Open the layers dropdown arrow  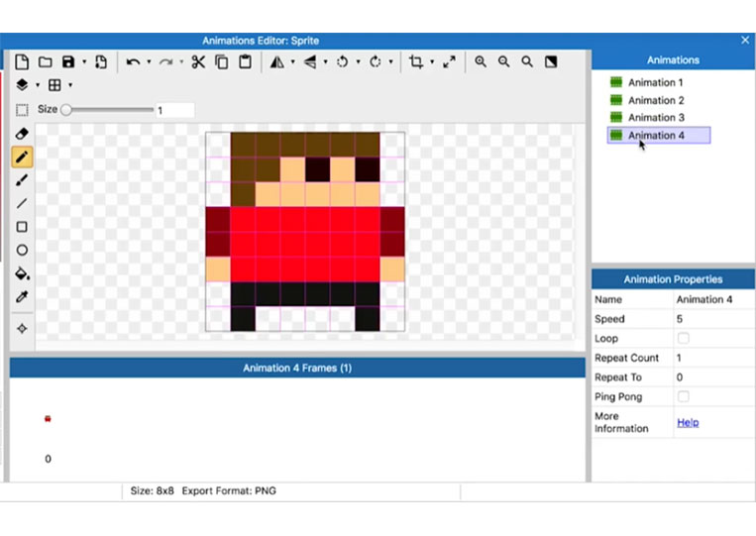click(38, 85)
